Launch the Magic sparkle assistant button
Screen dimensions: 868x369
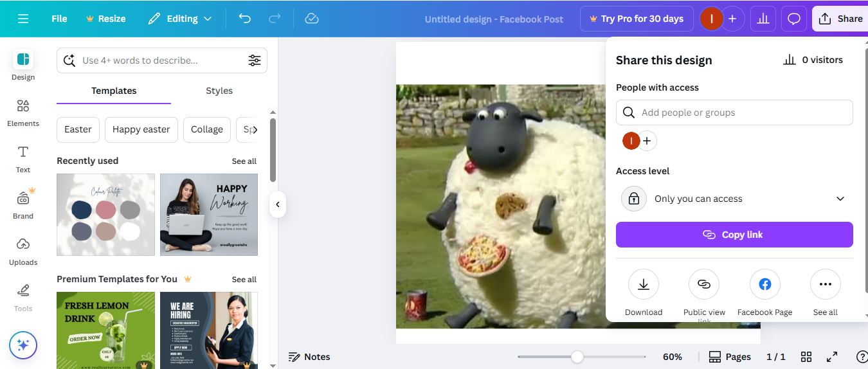(23, 345)
